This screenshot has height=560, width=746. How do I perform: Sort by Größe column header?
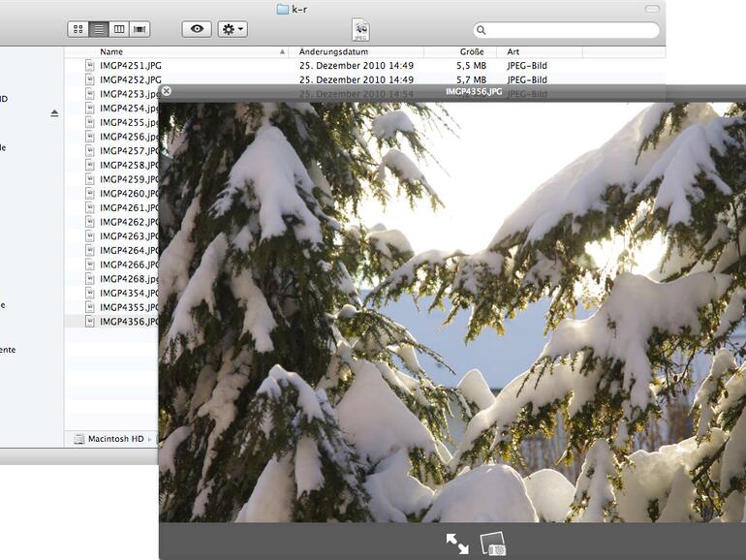[x=471, y=51]
